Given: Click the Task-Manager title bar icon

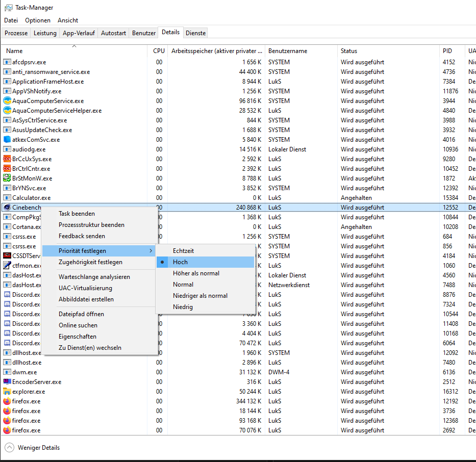Looking at the screenshot, I should 8,8.
